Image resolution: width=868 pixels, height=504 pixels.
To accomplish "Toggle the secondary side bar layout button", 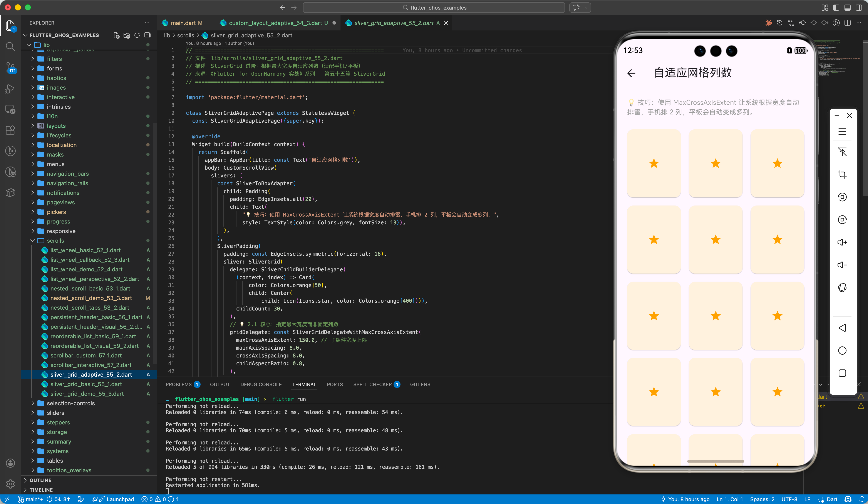I will (x=859, y=8).
